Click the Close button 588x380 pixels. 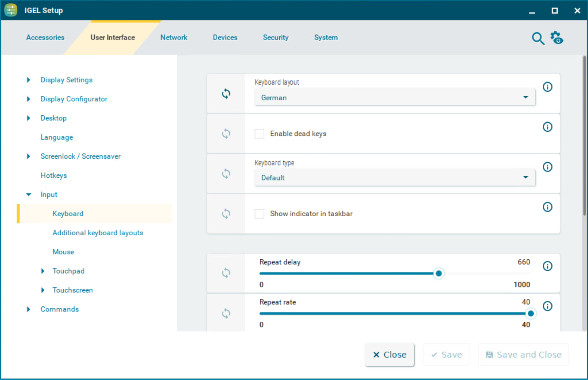[x=389, y=355]
